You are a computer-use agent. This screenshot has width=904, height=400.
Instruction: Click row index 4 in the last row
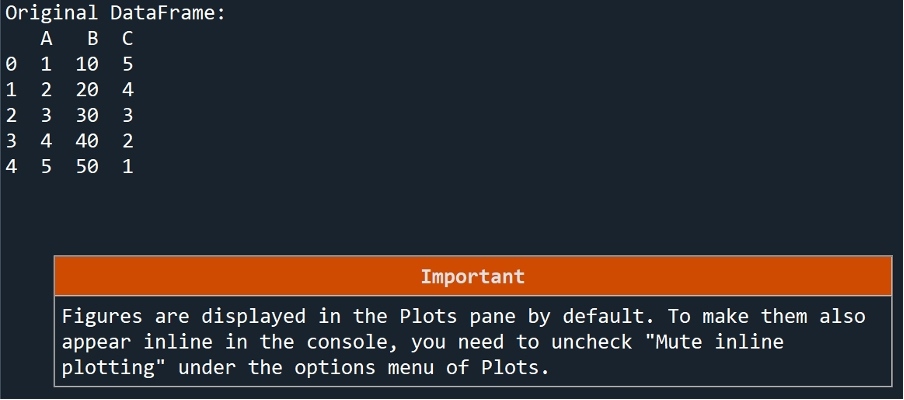pyautogui.click(x=11, y=167)
